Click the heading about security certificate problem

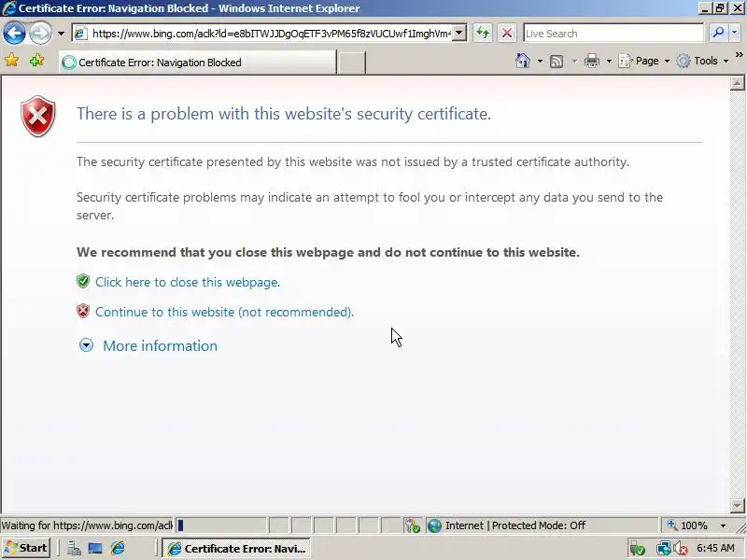pos(284,114)
